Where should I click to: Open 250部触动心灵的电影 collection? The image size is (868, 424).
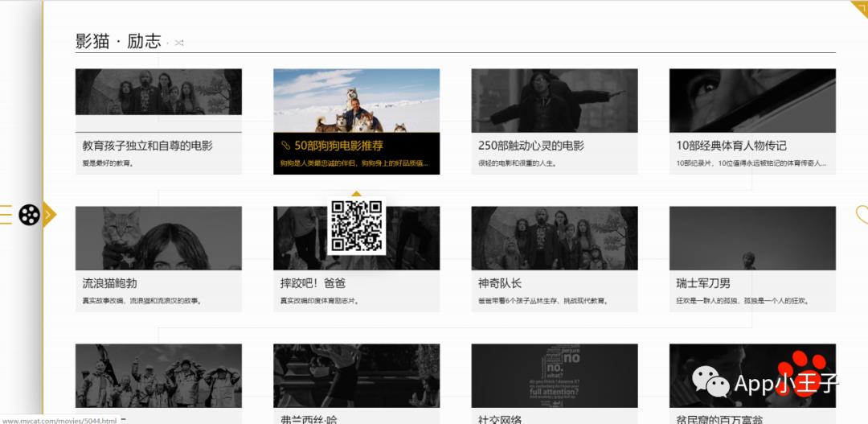click(x=531, y=146)
